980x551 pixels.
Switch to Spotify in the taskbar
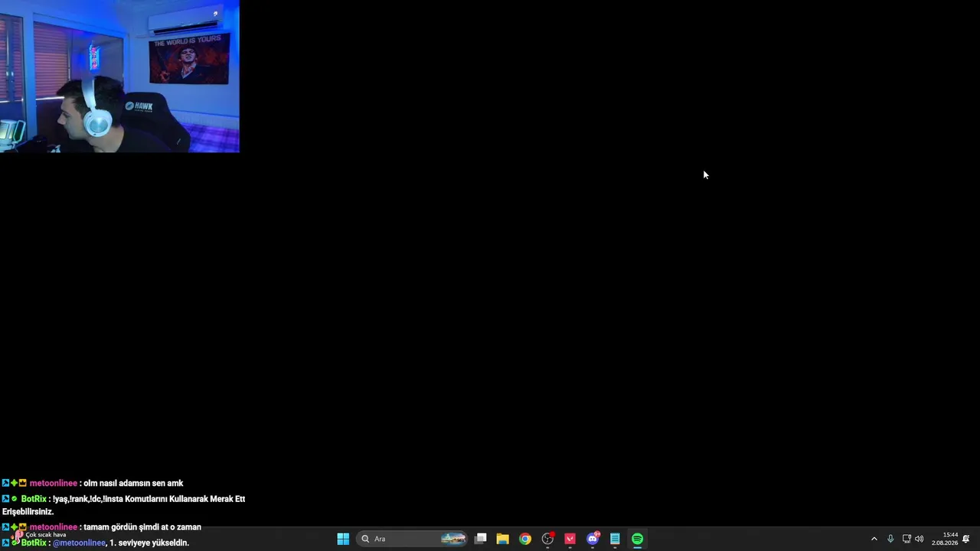tap(637, 539)
